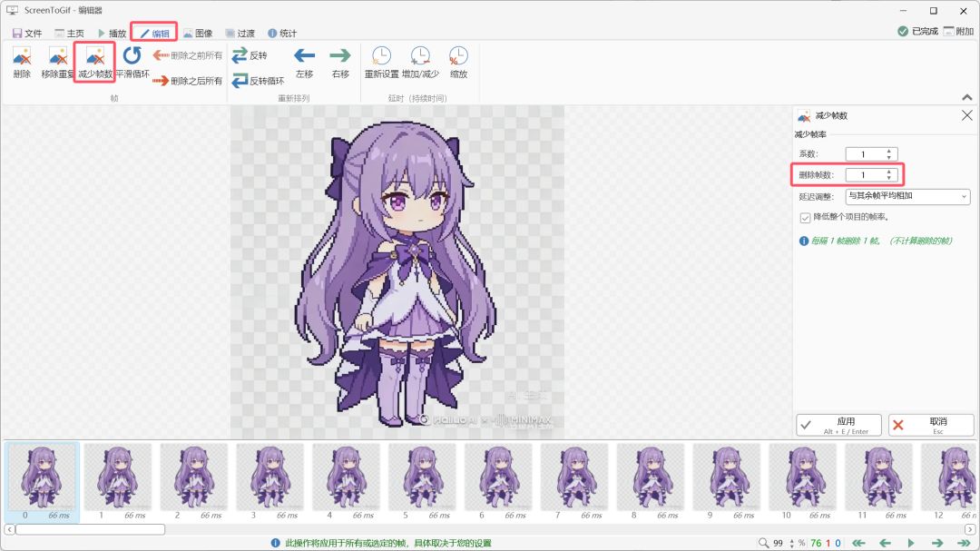This screenshot has width=980, height=551.
Task: Select frame 7 thumbnail
Action: click(574, 482)
